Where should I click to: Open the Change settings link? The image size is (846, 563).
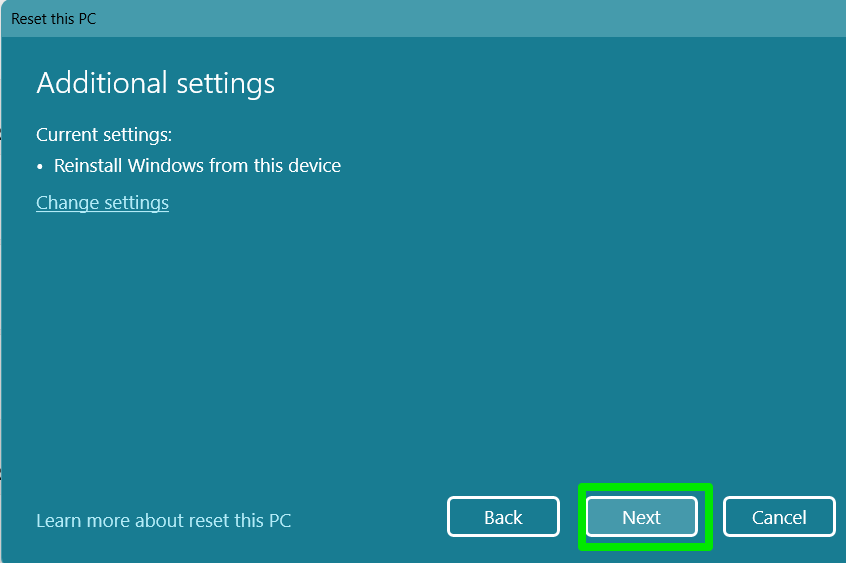click(102, 203)
